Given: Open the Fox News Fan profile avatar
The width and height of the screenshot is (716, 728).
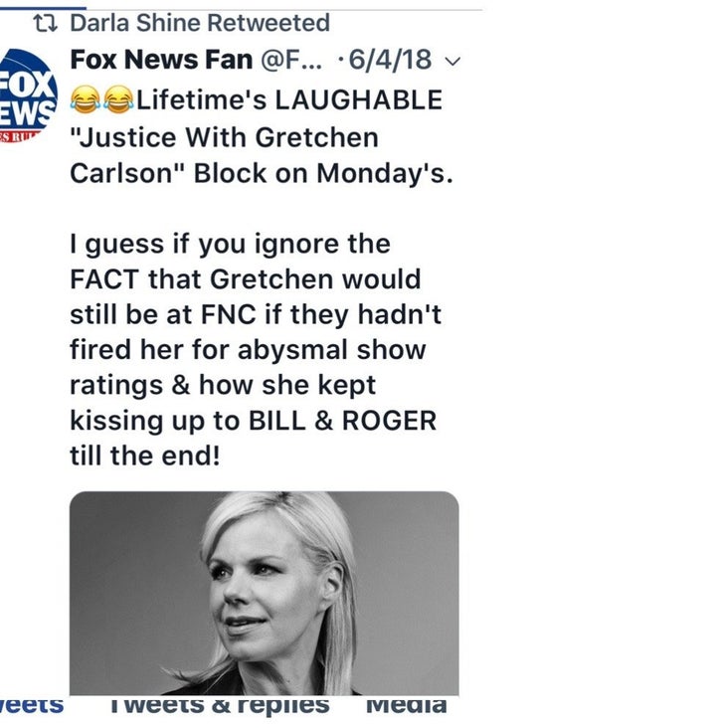Looking at the screenshot, I should 29,95.
